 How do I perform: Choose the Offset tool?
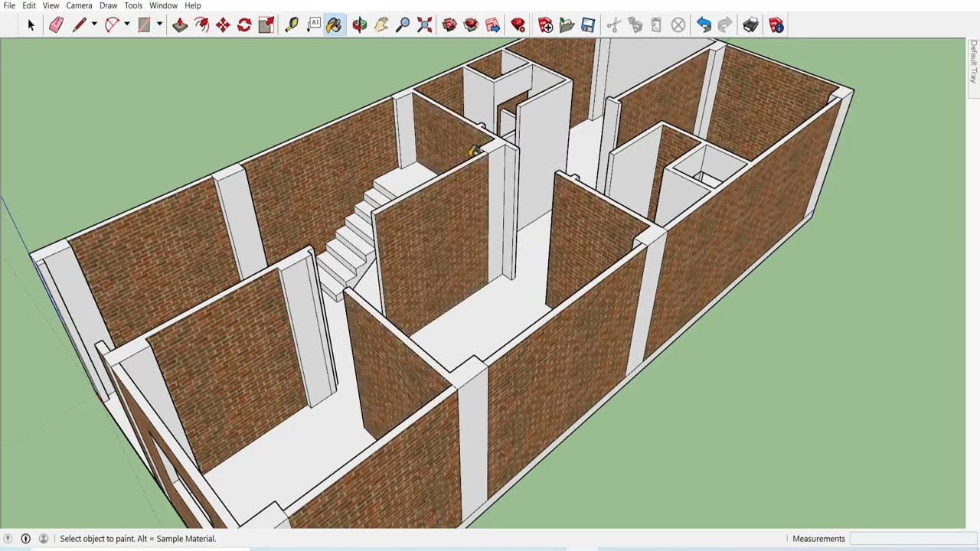click(x=201, y=25)
